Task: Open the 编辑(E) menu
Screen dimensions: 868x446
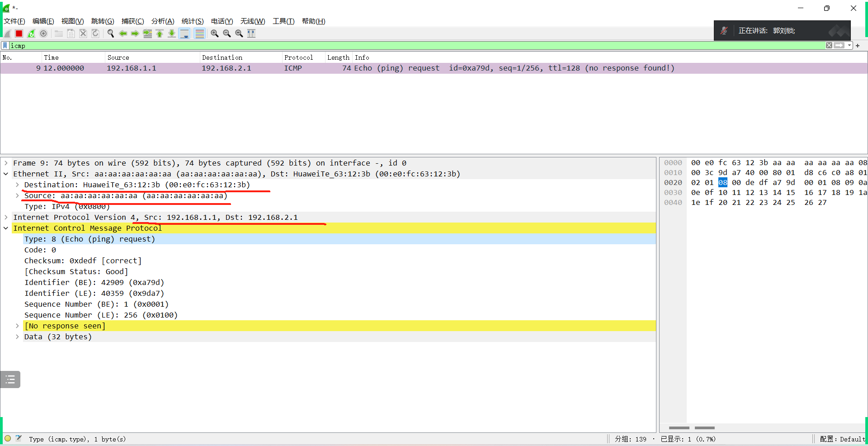Action: pos(43,21)
